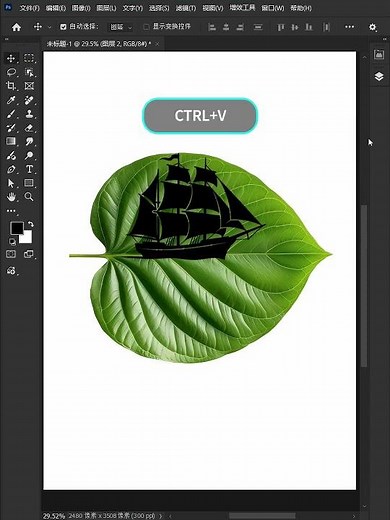Viewport: 390px width, 520px height.
Task: Click the vertical canvas scrollbar
Action: tap(364, 285)
